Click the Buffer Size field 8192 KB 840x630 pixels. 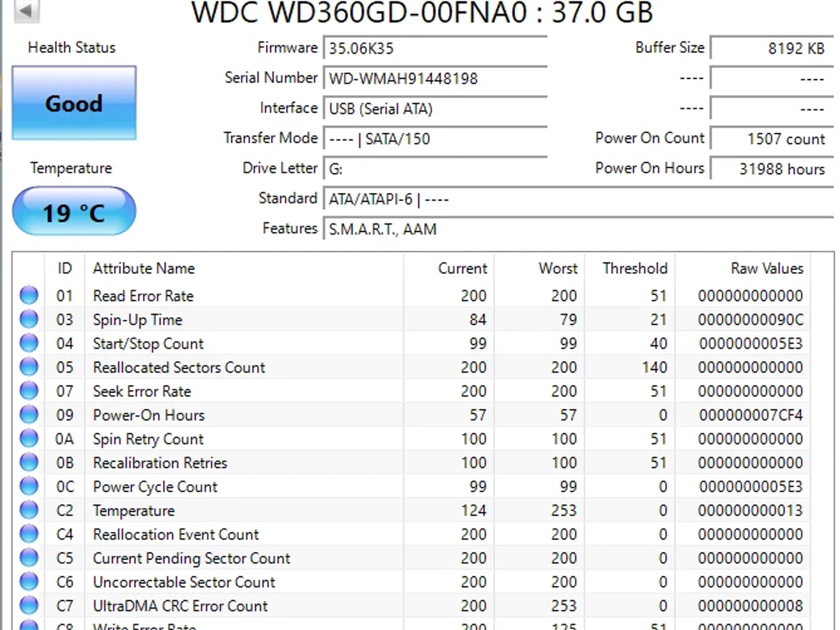(772, 48)
